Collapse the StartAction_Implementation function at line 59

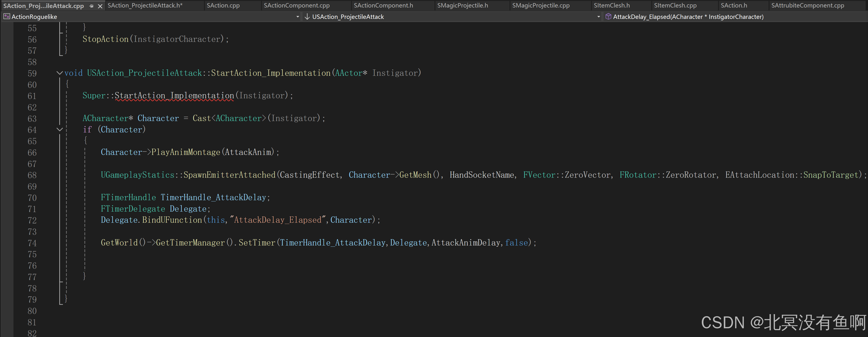[x=60, y=73]
